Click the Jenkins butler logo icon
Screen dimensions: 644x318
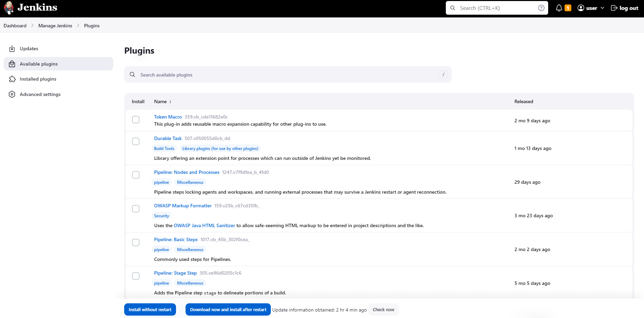pos(9,8)
